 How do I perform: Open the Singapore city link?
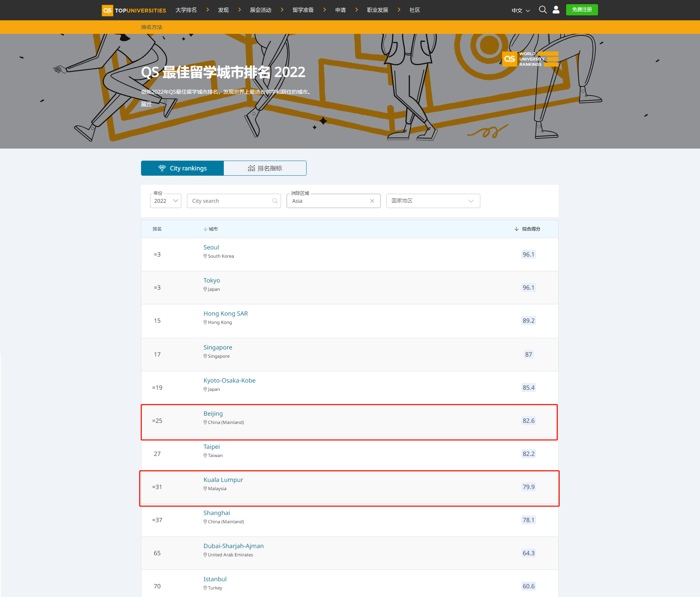[x=218, y=347]
